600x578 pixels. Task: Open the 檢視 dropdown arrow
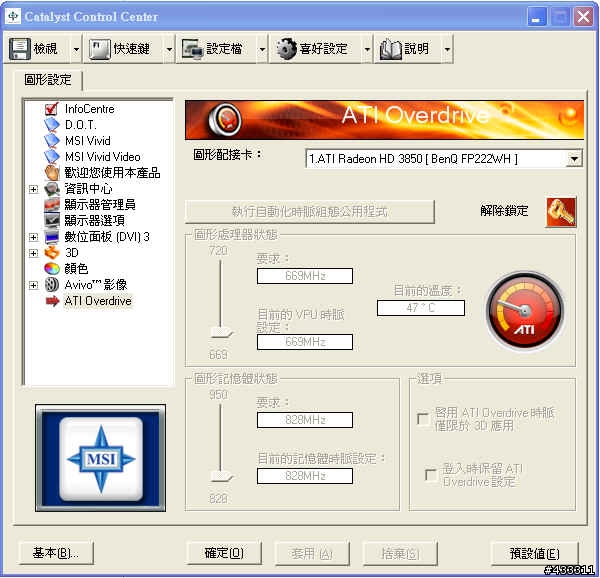[76, 49]
